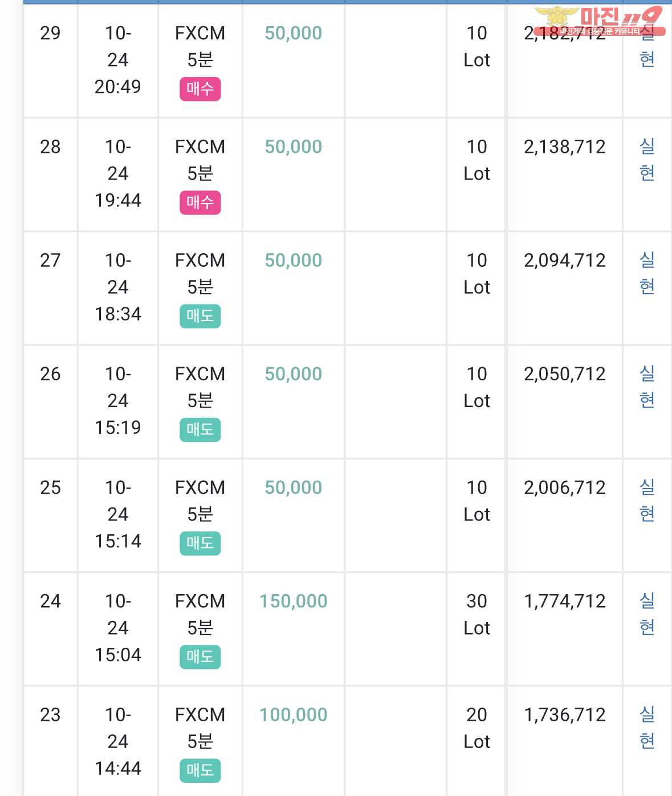The width and height of the screenshot is (672, 796).
Task: Click the 100,000 amount in row 23
Action: coord(294,714)
